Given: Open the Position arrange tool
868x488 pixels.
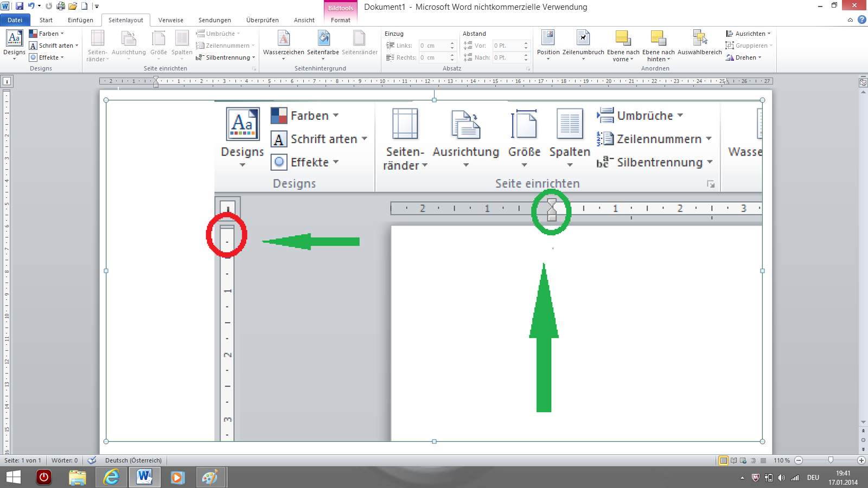Looking at the screenshot, I should tap(548, 39).
